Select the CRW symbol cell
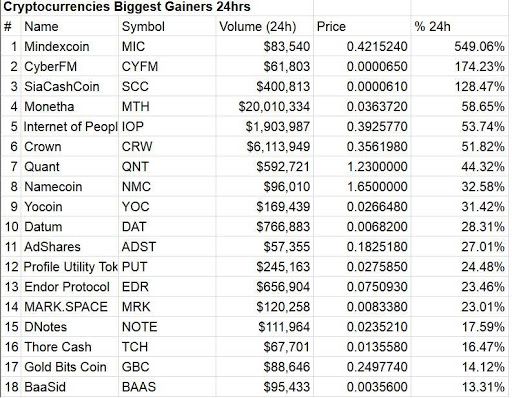The width and height of the screenshot is (512, 398). pyautogui.click(x=167, y=147)
